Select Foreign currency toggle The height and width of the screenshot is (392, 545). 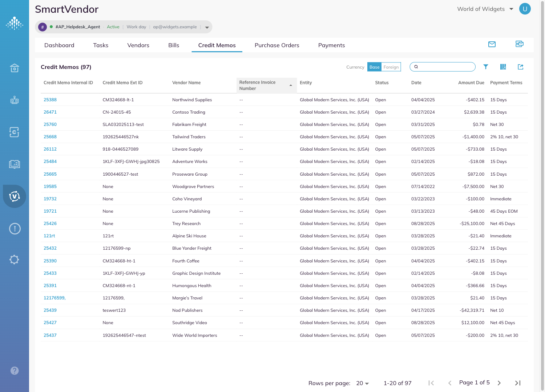coord(391,67)
